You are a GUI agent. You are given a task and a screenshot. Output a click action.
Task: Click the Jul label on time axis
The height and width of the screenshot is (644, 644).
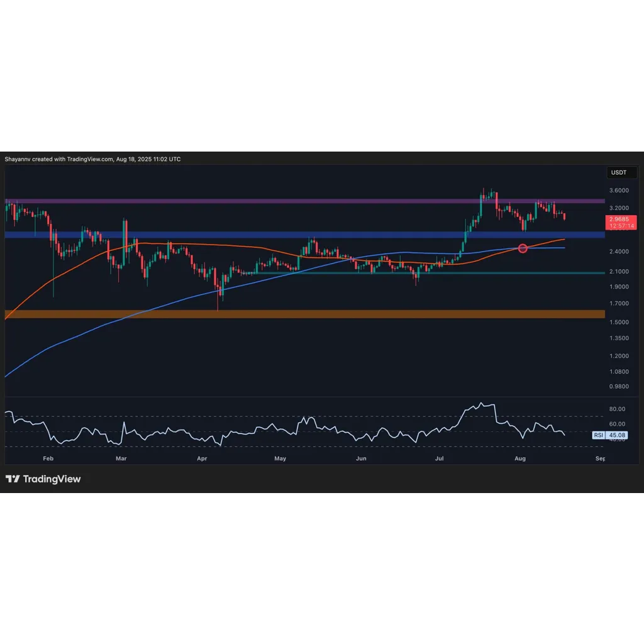click(x=439, y=458)
